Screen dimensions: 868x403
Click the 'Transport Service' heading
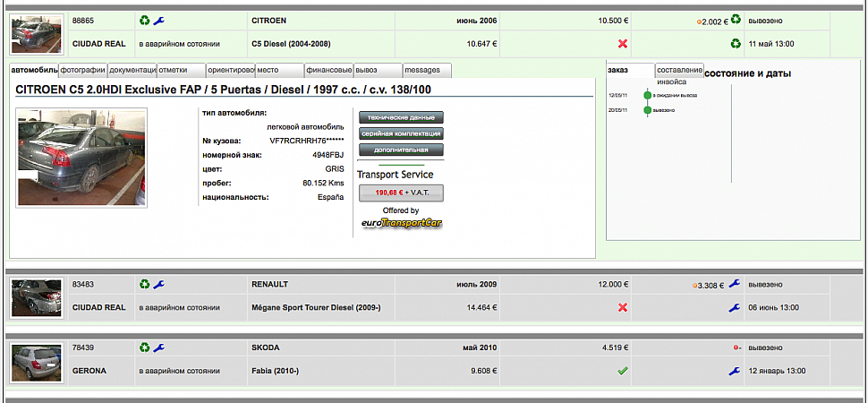[x=396, y=175]
